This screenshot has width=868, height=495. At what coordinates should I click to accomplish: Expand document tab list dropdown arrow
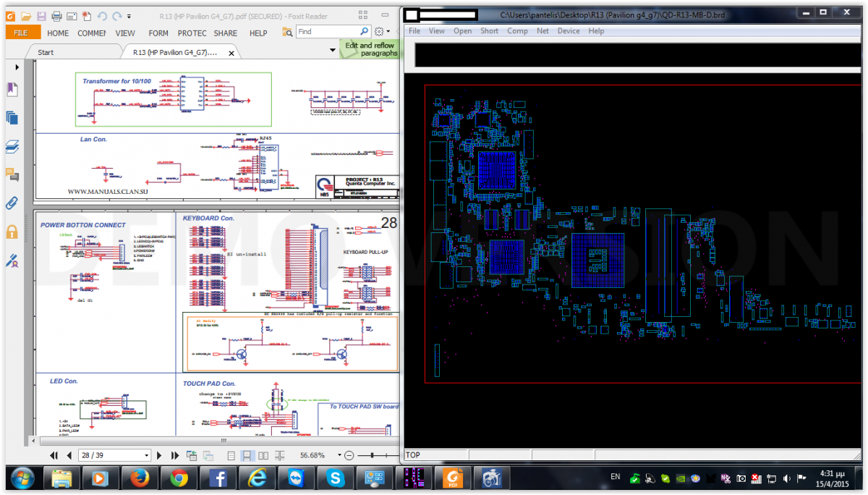(x=332, y=50)
